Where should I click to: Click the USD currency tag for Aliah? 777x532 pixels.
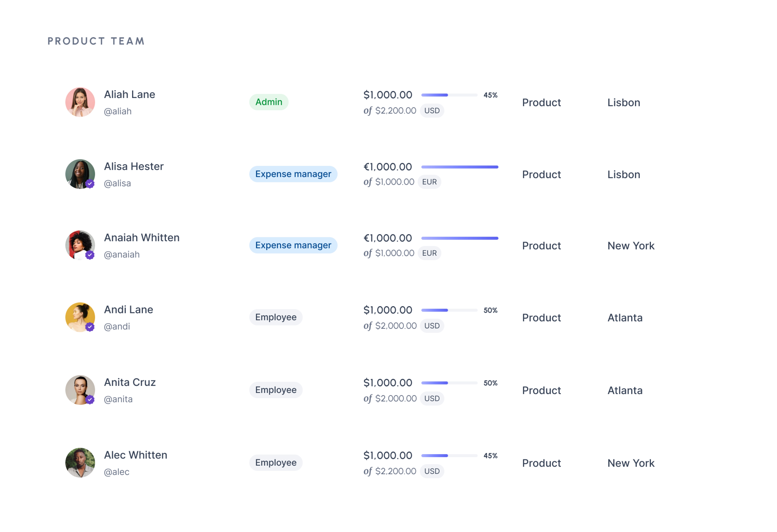coord(432,111)
